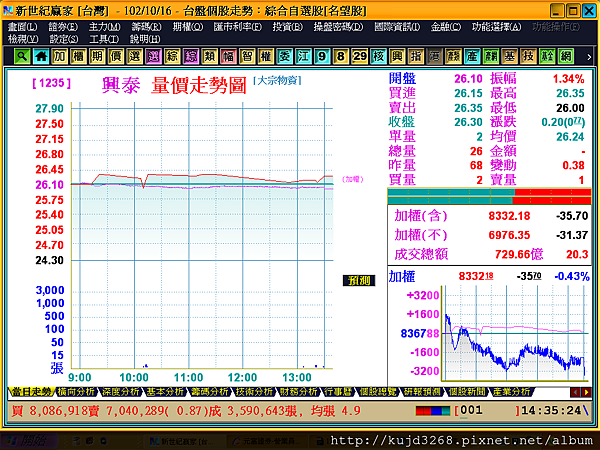Switch to the 基本分析 tab

[165, 392]
